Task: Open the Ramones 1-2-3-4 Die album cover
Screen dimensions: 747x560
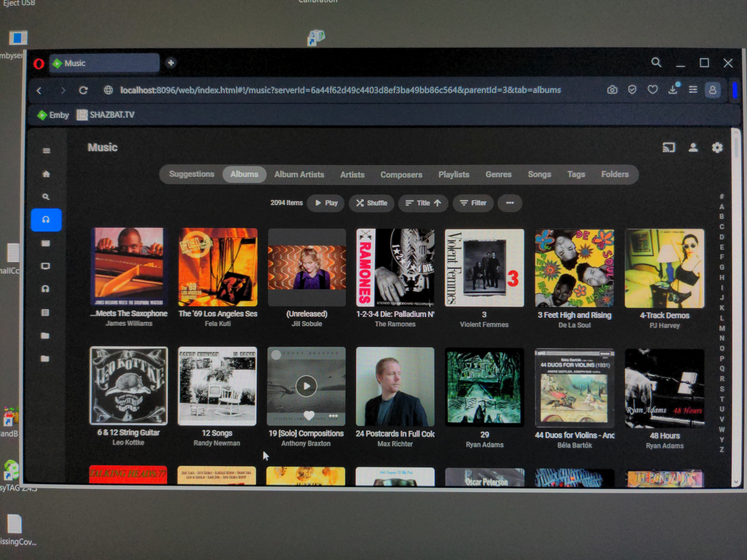Action: tap(395, 267)
